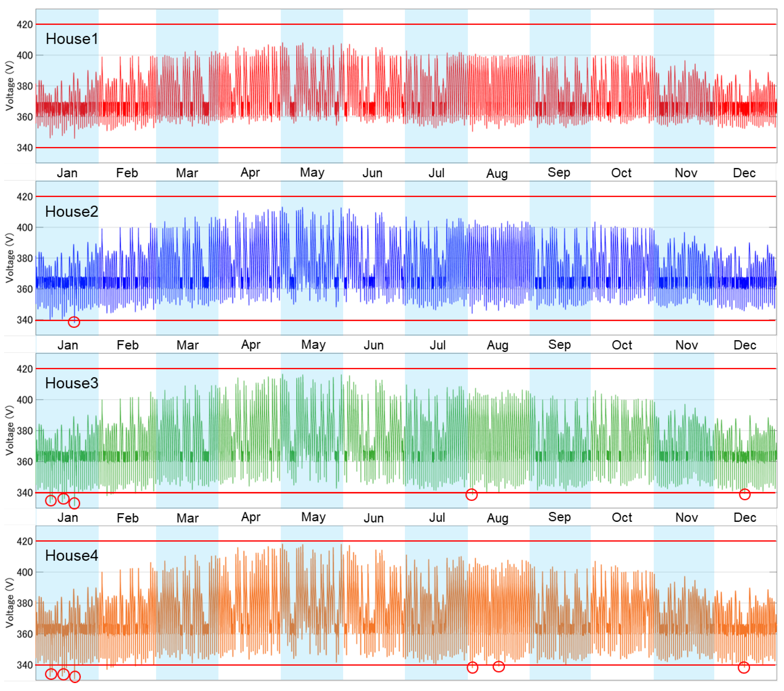Image resolution: width=784 pixels, height=691 pixels.
Task: Click the May label below House1 chart
Action: [x=312, y=172]
